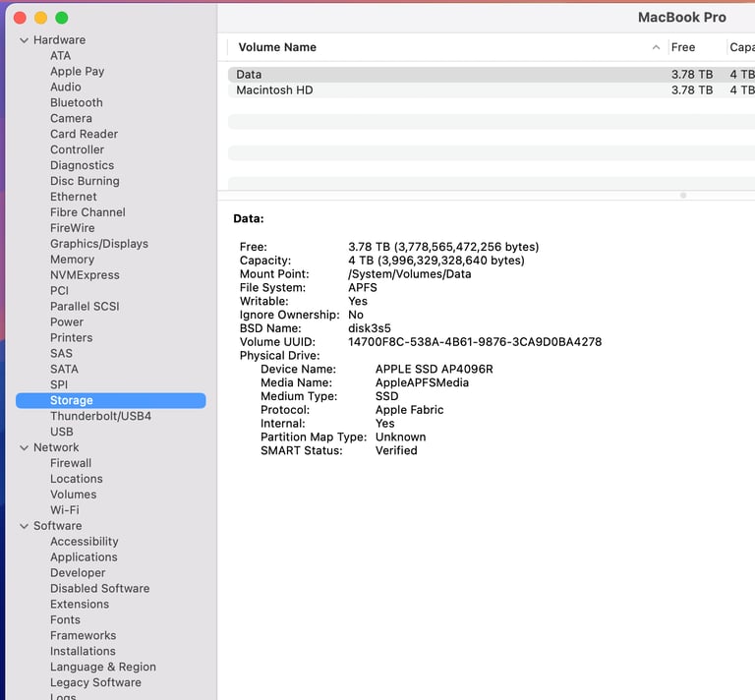755x700 pixels.
Task: Select Controller in the sidebar
Action: click(77, 149)
